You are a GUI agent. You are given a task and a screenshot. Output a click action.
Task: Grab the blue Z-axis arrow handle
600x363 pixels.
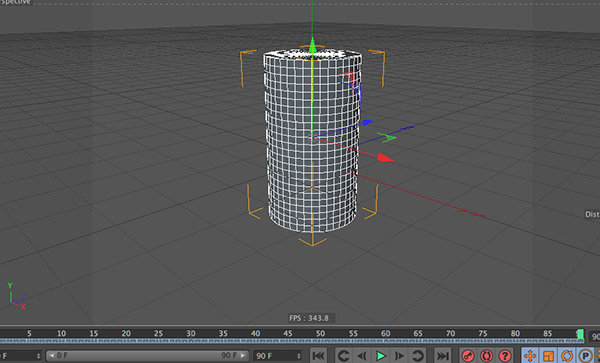(367, 122)
